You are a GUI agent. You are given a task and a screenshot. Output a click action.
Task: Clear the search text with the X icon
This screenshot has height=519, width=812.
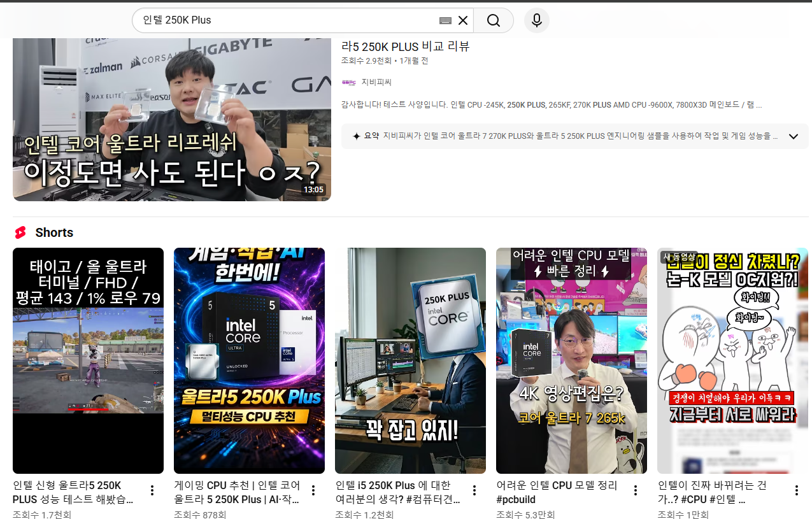click(x=463, y=20)
